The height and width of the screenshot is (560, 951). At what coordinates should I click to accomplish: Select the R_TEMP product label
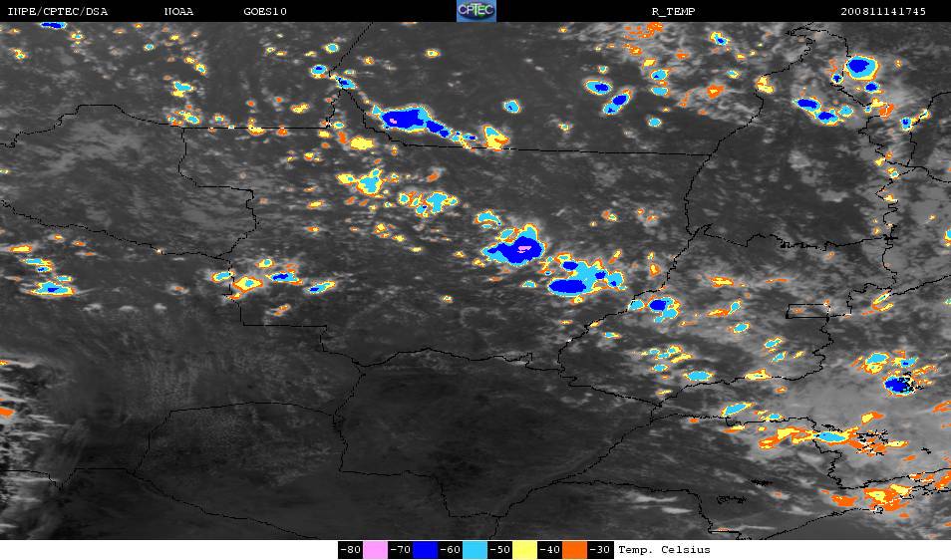(x=673, y=12)
